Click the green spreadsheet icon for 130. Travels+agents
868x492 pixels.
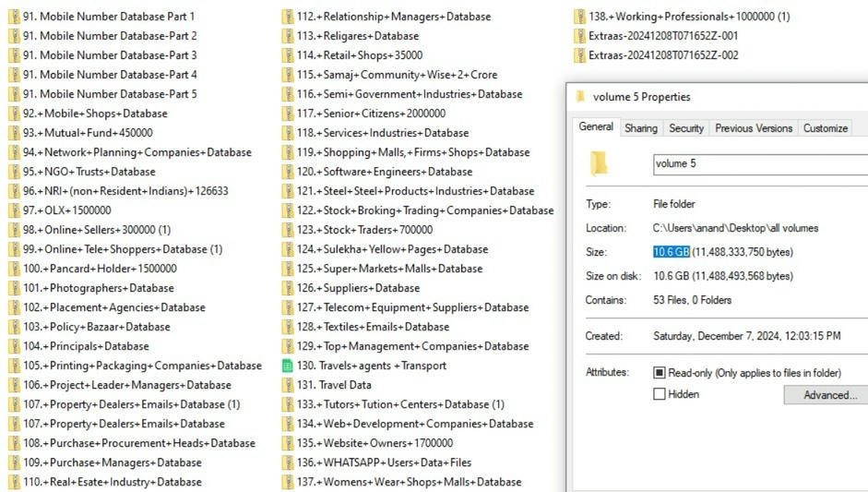point(287,366)
